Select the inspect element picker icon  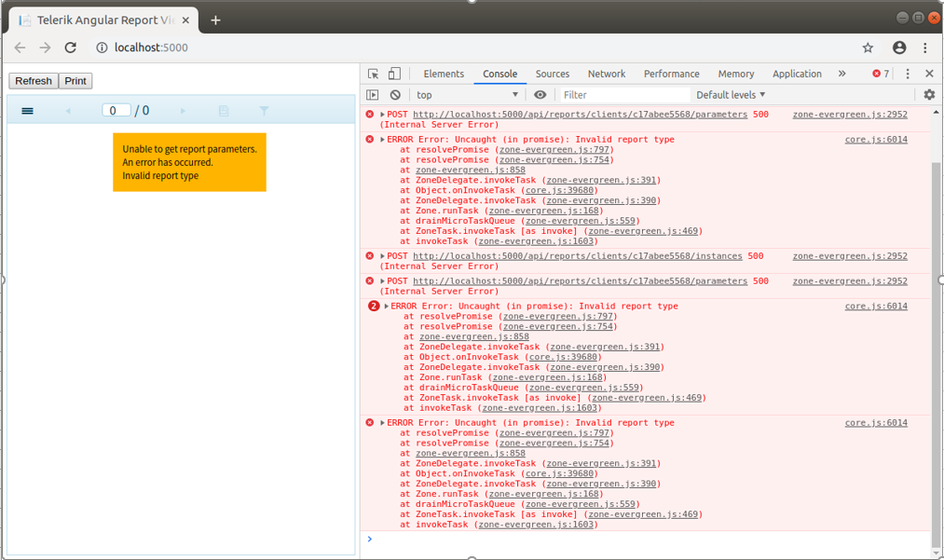click(x=374, y=74)
